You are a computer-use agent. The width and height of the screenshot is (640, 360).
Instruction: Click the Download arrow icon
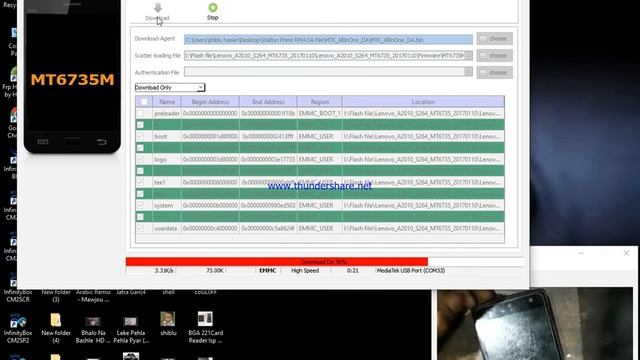pyautogui.click(x=158, y=7)
